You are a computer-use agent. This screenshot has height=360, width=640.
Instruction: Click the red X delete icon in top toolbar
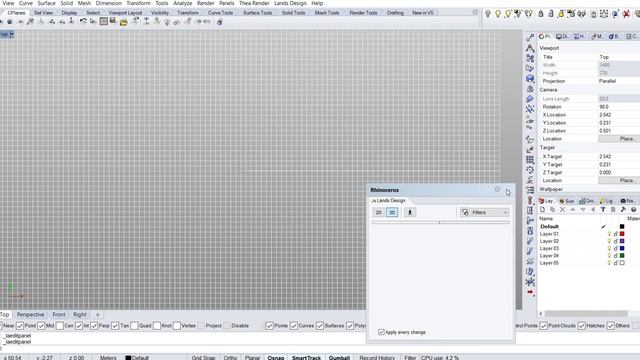click(626, 14)
